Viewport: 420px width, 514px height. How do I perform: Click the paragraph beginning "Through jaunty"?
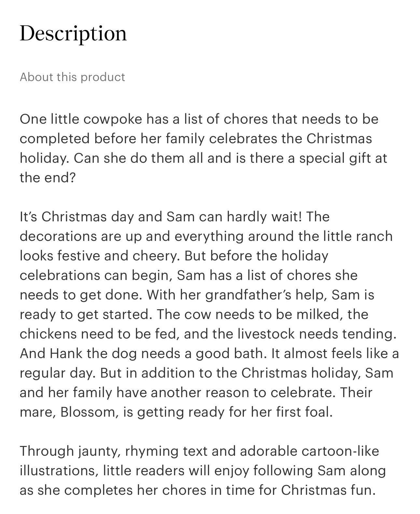(x=202, y=470)
